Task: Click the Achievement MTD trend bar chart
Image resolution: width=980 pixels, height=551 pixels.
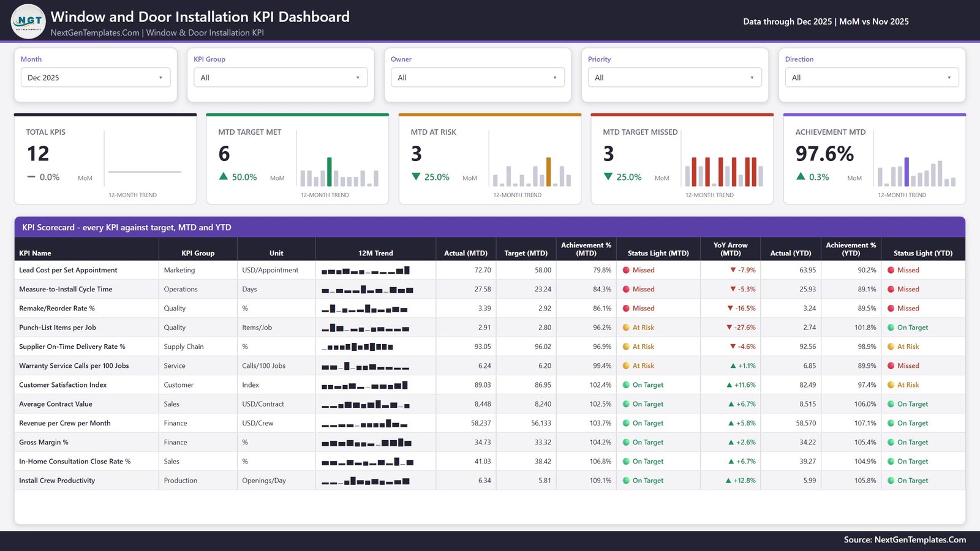Action: pos(916,172)
